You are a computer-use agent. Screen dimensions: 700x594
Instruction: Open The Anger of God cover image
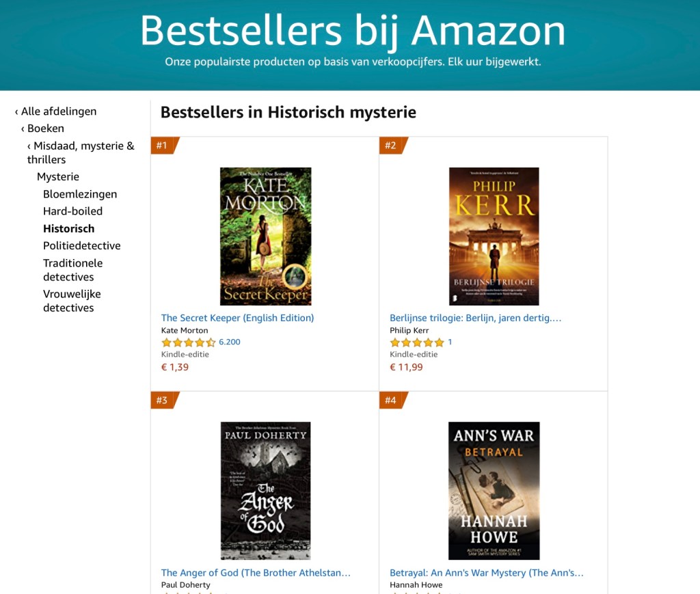coord(266,491)
